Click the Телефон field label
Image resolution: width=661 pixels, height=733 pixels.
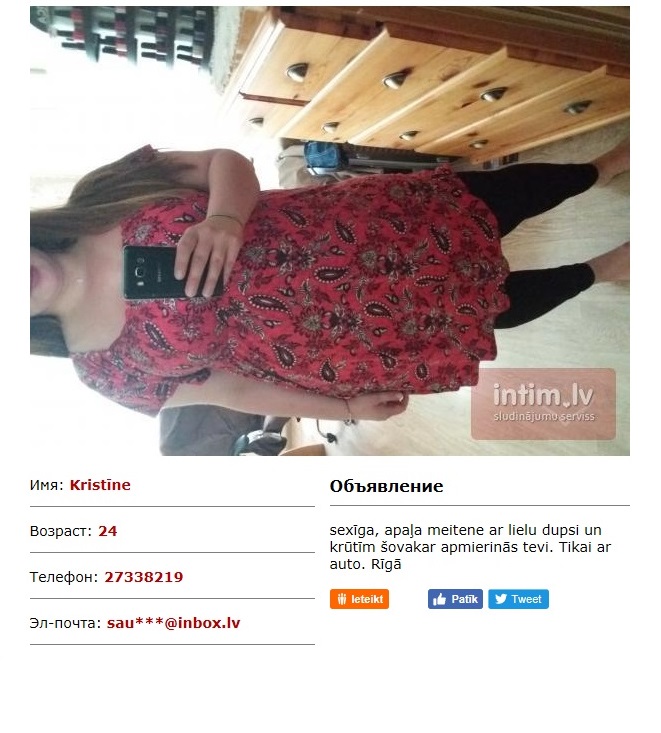(64, 577)
